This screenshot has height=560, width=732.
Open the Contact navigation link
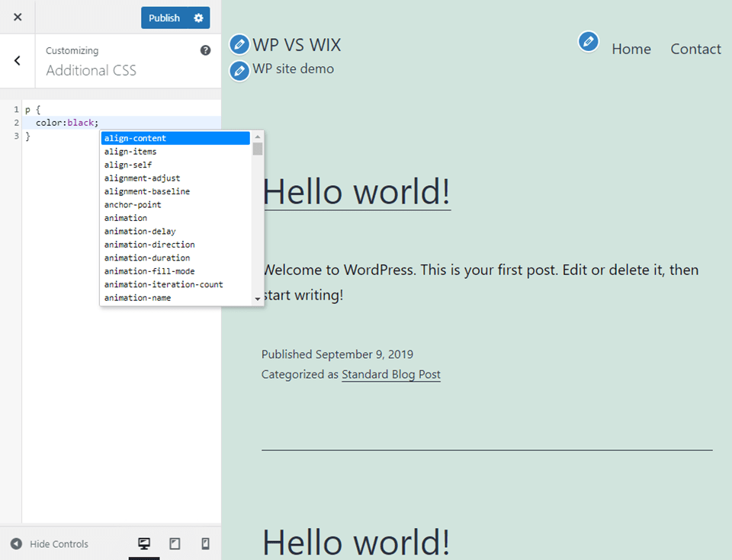[695, 49]
